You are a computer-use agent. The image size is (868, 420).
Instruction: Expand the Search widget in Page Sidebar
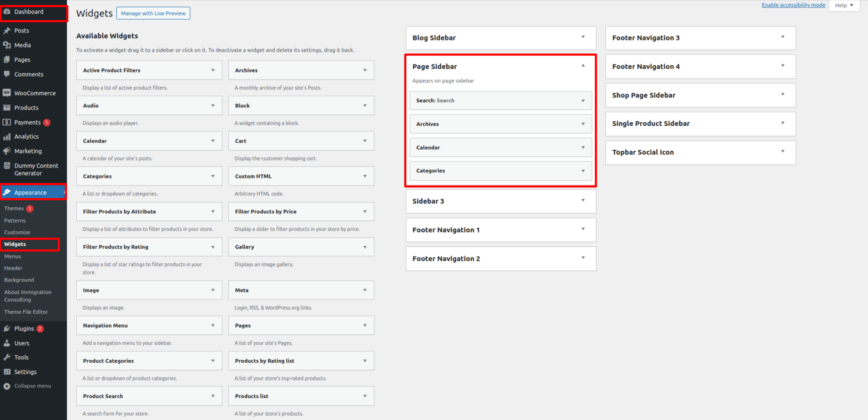(583, 101)
